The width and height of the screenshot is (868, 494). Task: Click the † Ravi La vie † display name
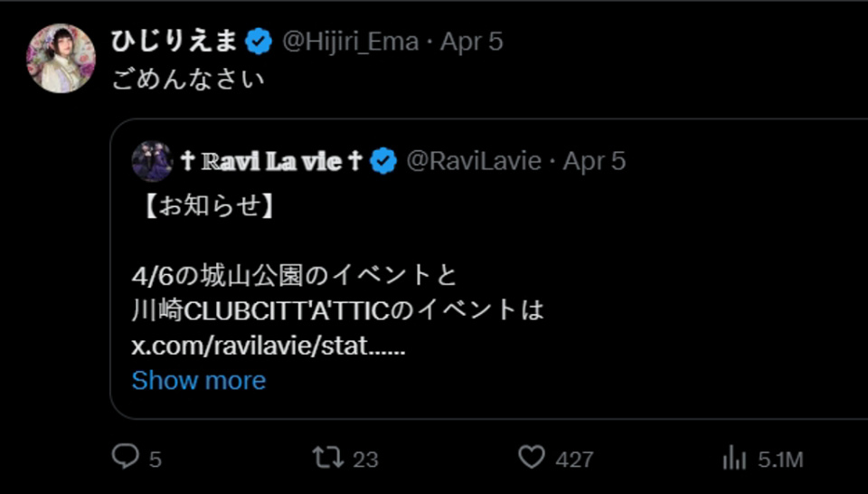pos(271,161)
